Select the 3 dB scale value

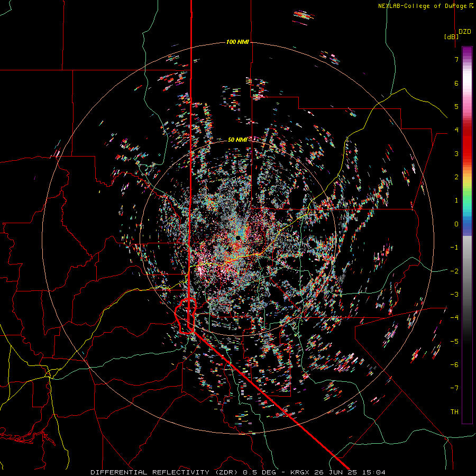[x=456, y=153]
